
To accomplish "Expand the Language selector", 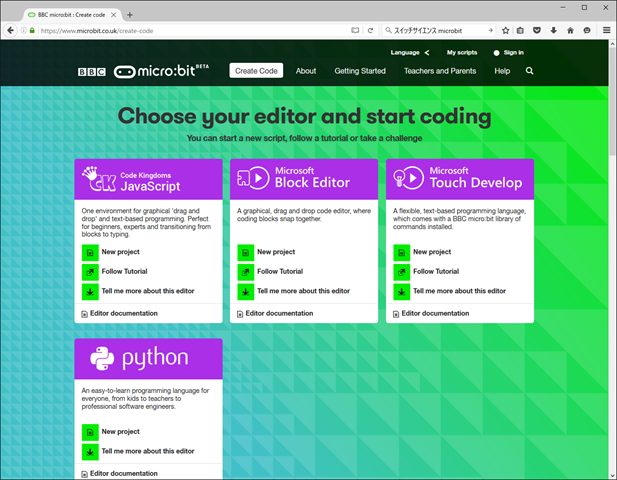I will 410,52.
